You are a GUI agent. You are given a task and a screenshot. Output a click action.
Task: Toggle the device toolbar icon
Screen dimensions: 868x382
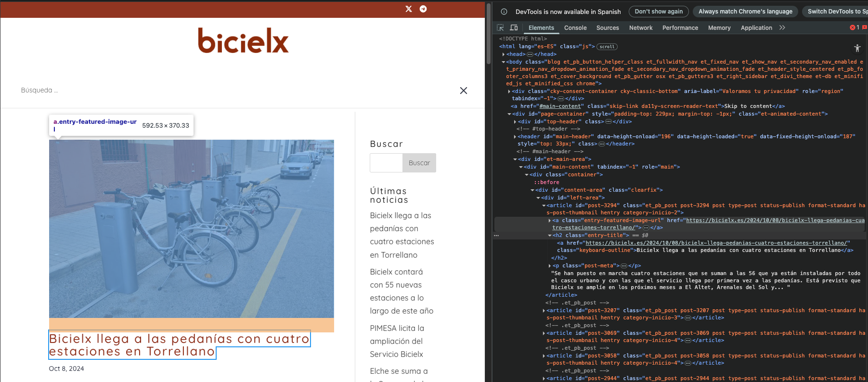pyautogui.click(x=514, y=27)
